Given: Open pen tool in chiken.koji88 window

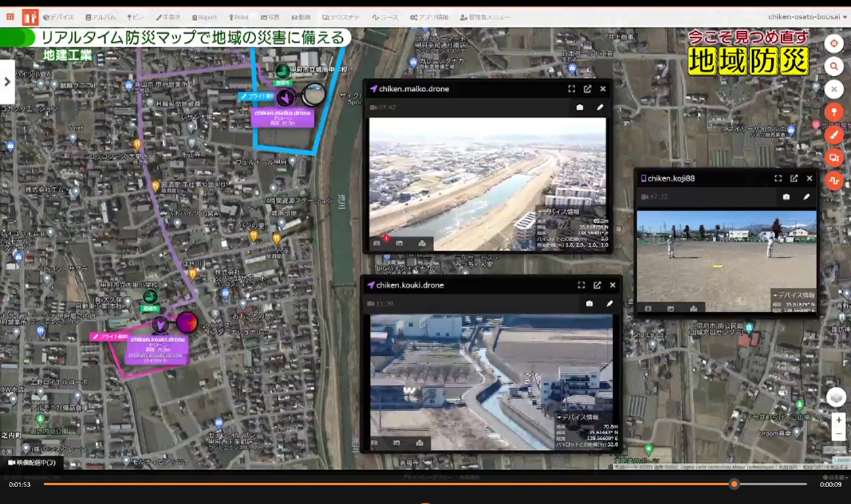Looking at the screenshot, I should tap(806, 197).
